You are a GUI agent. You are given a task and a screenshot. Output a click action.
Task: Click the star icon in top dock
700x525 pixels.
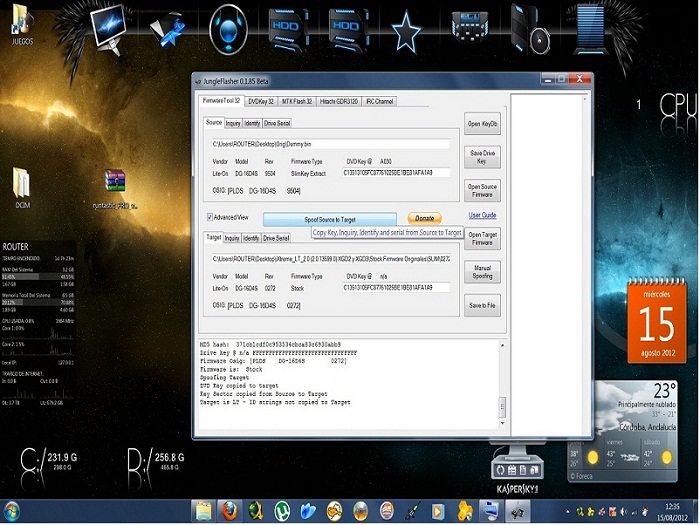pos(405,31)
